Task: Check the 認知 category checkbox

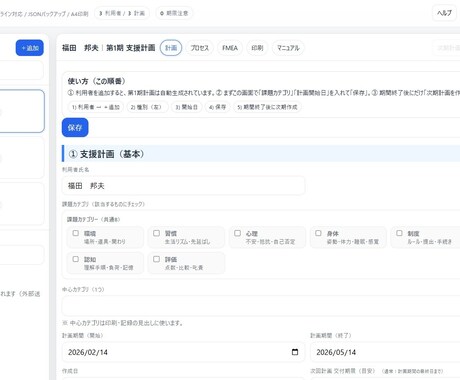Action: pos(76,259)
